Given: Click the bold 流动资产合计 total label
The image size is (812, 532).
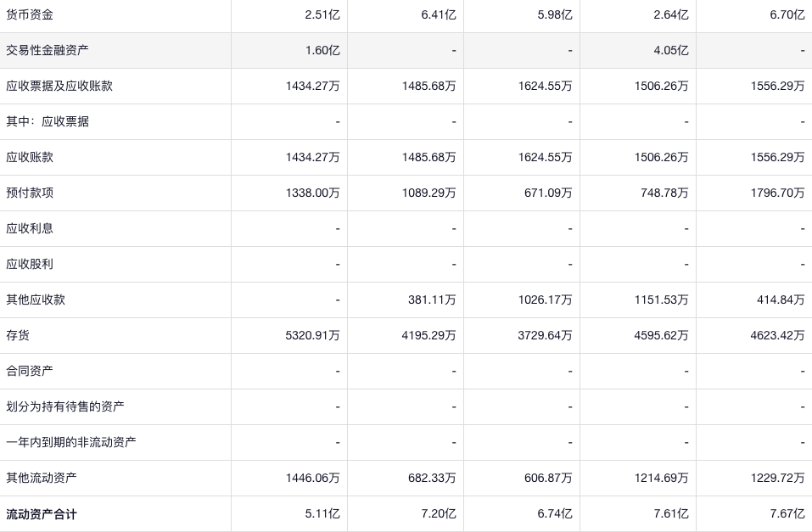Looking at the screenshot, I should [x=42, y=513].
